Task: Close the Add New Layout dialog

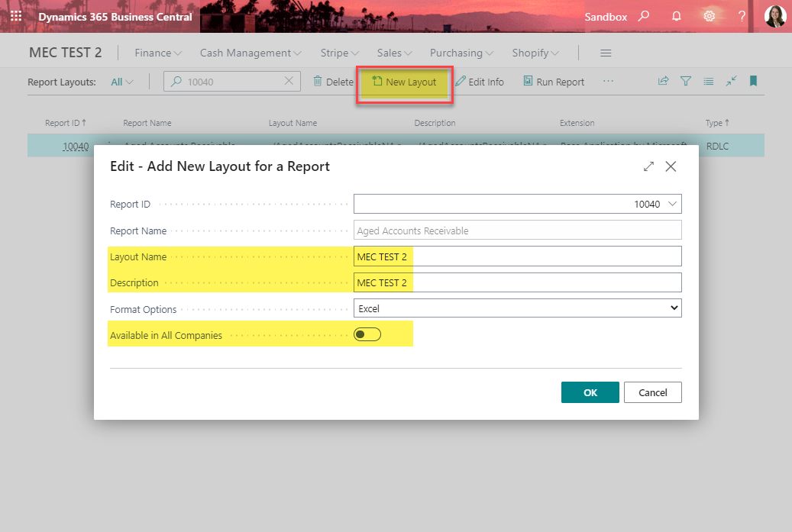Action: (x=671, y=166)
